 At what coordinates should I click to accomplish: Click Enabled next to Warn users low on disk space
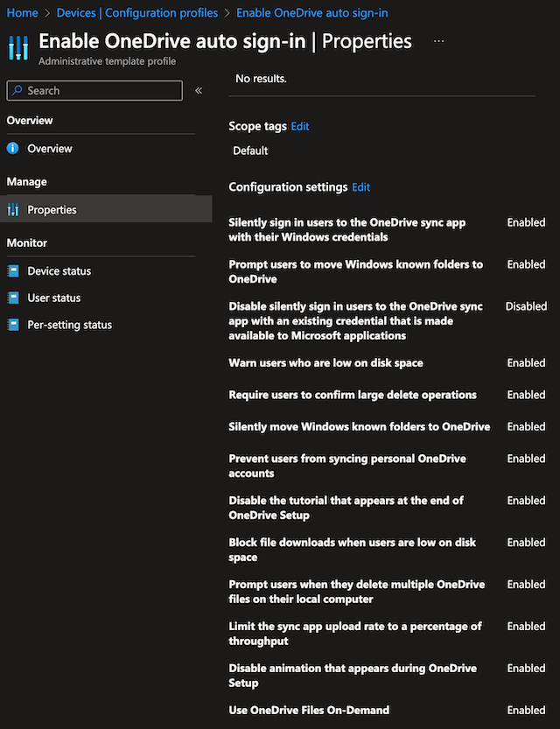click(526, 362)
